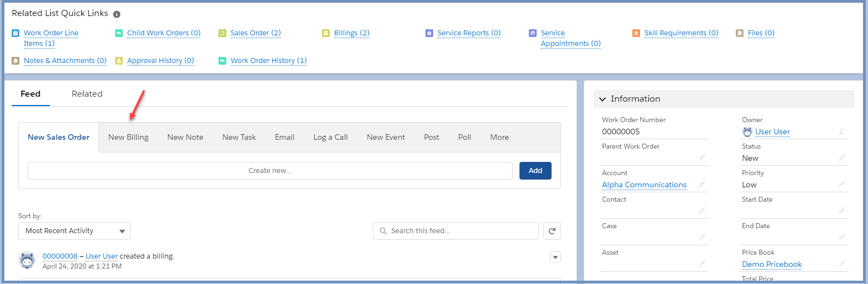Edit the End Date pencil icon
Image resolution: width=868 pixels, height=284 pixels.
click(842, 237)
